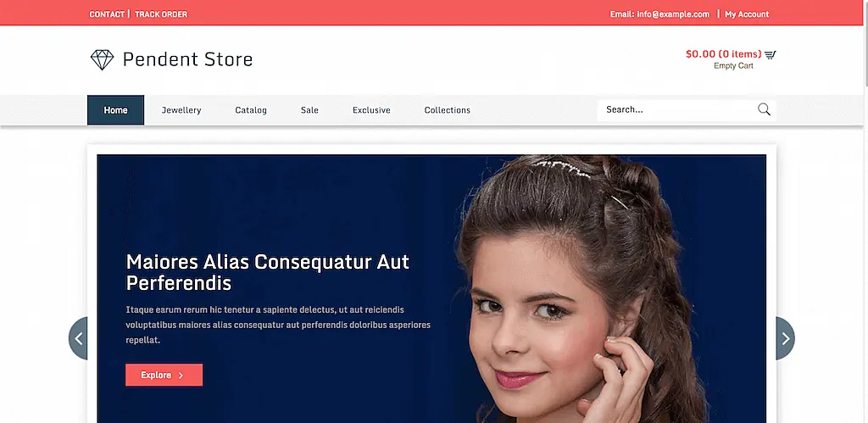Open the Jewellery menu item

click(x=181, y=110)
